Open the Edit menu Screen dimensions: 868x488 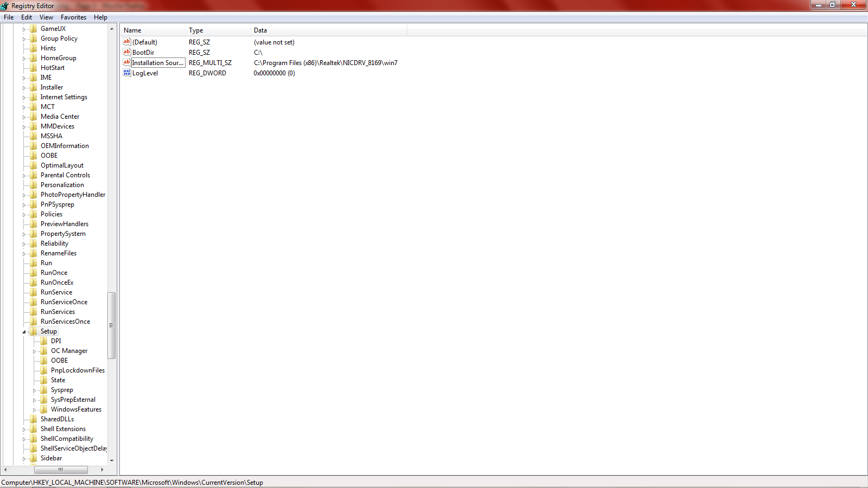tap(27, 17)
